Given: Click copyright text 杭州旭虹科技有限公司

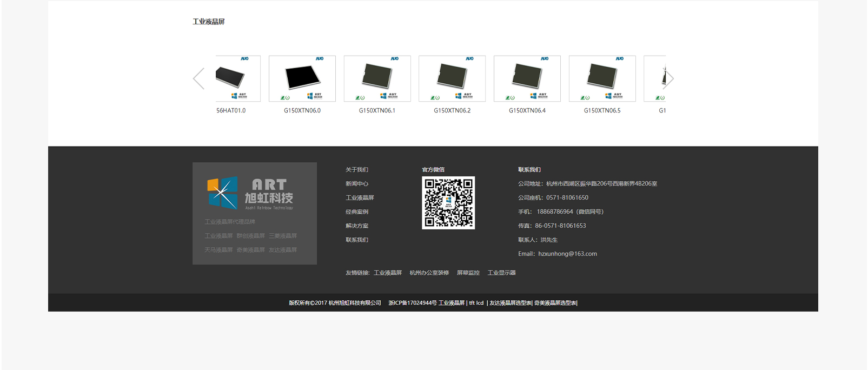Looking at the screenshot, I should point(355,303).
